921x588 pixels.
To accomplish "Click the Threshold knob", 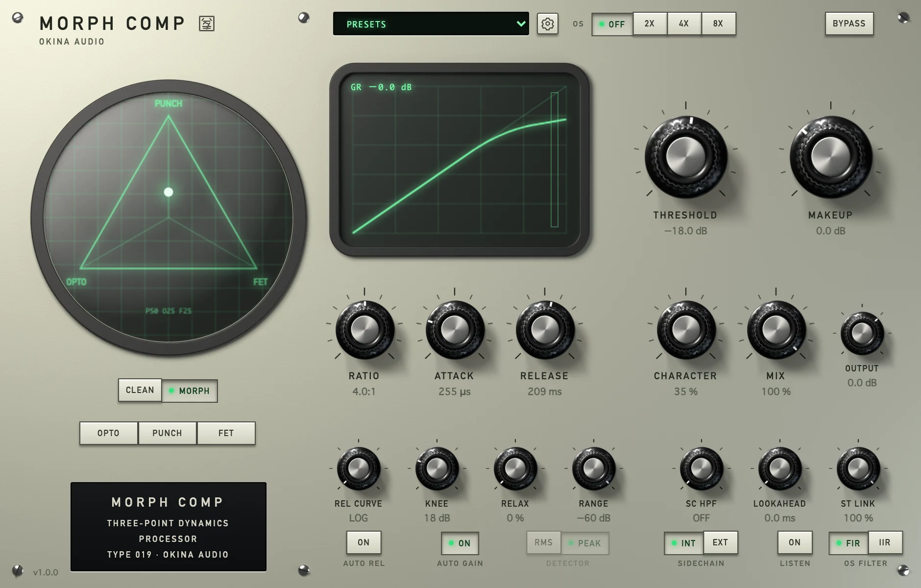I will [x=686, y=157].
